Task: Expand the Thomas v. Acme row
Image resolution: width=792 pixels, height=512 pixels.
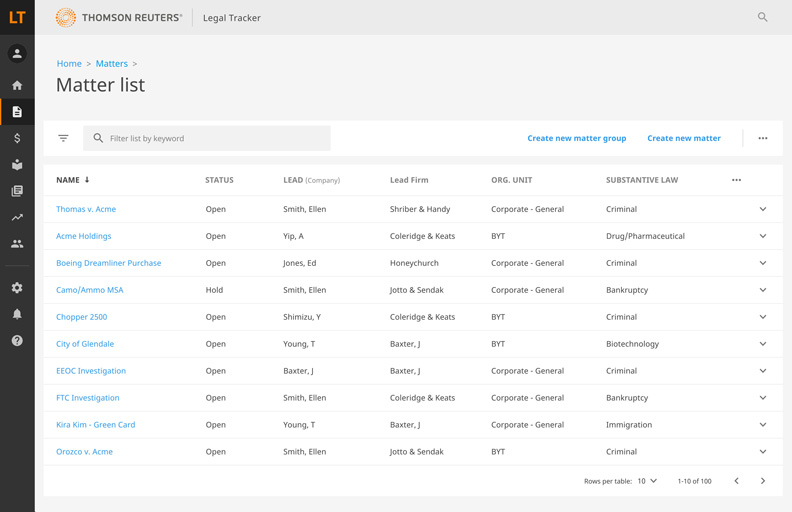Action: click(x=762, y=209)
